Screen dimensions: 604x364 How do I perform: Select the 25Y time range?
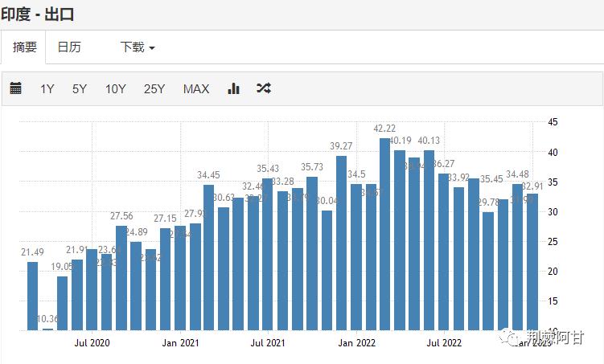pyautogui.click(x=154, y=88)
